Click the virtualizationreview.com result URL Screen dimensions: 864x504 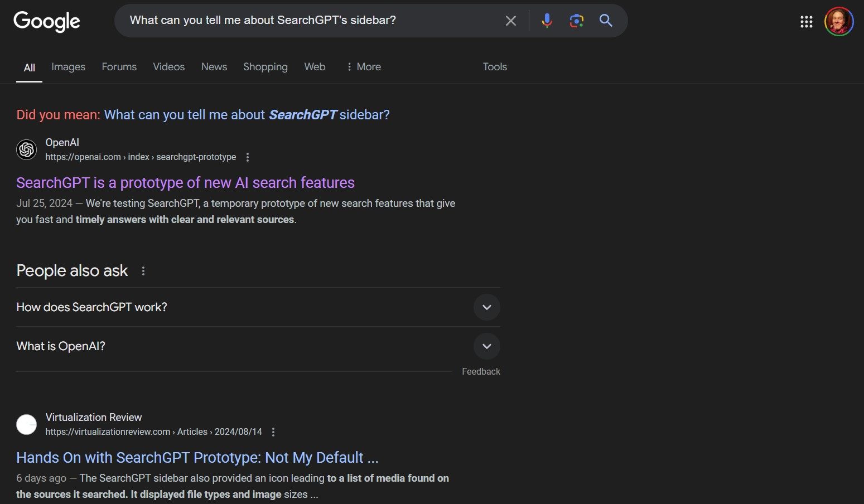153,432
